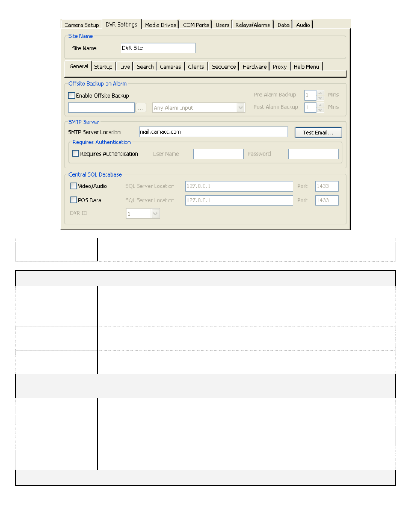Open the Clients sub-tab

pyautogui.click(x=196, y=67)
